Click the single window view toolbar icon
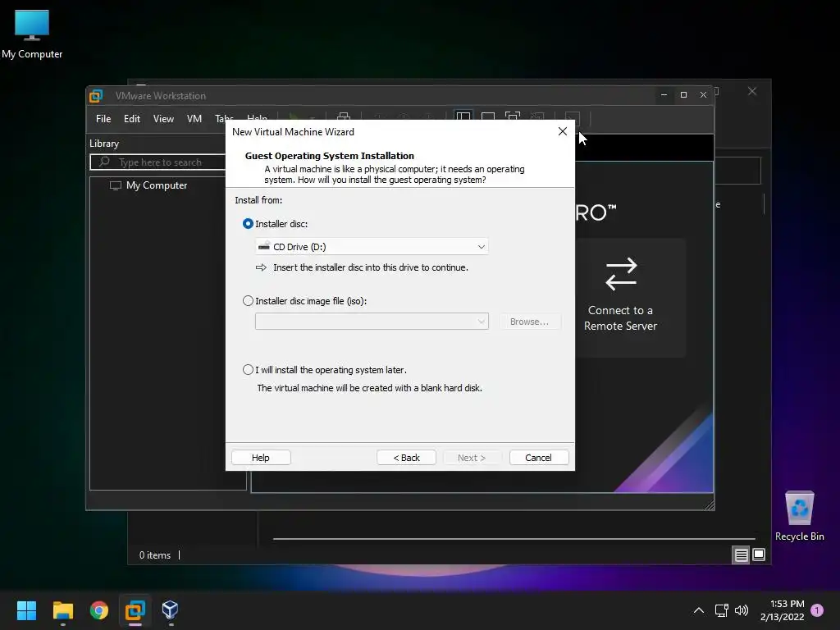The height and width of the screenshot is (630, 840). (488, 117)
